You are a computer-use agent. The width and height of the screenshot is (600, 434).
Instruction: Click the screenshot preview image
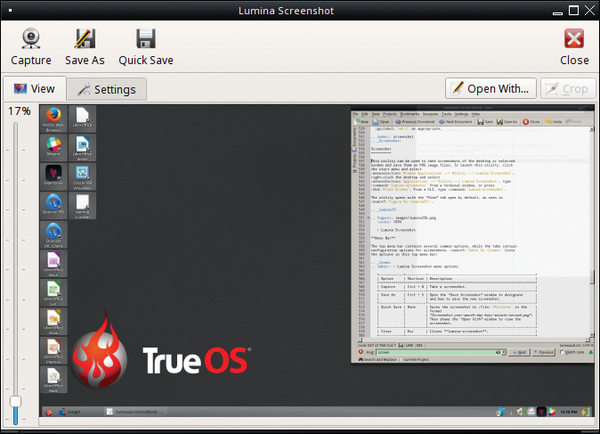pos(317,261)
